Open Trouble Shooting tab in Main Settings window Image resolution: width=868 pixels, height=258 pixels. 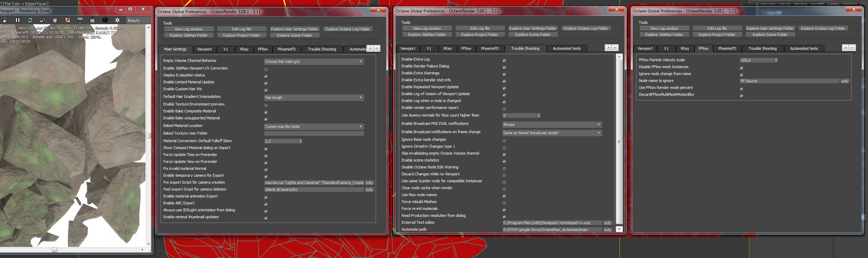pos(322,49)
